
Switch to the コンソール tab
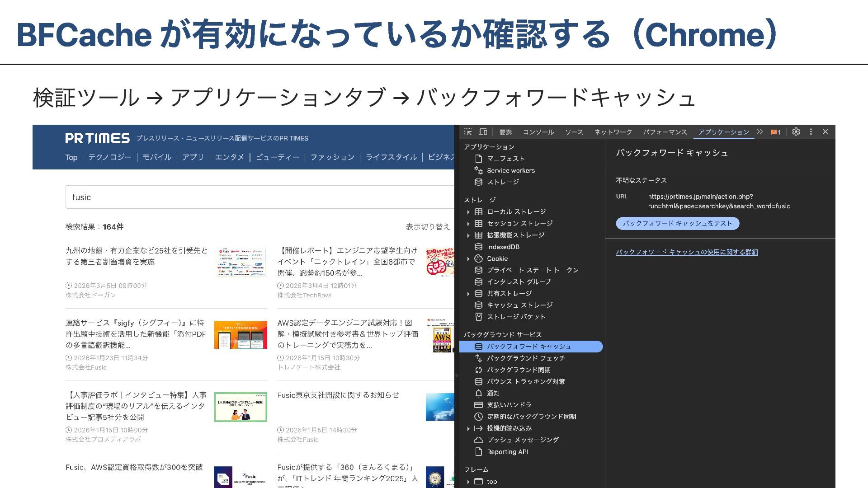point(538,132)
